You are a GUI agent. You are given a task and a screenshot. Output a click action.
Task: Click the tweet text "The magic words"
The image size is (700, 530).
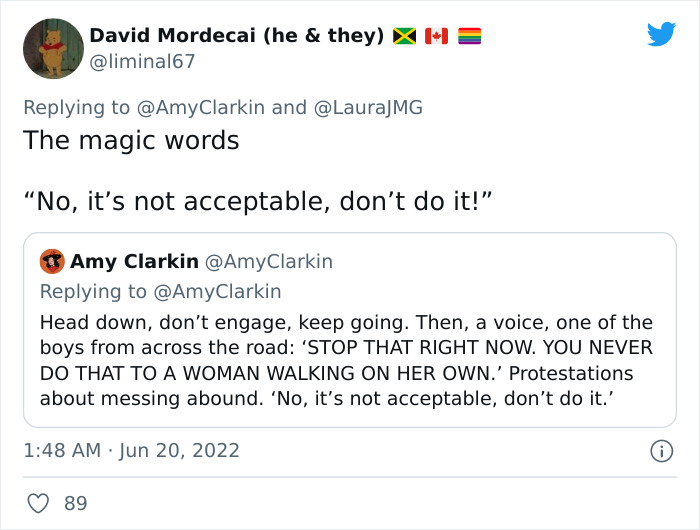point(131,140)
